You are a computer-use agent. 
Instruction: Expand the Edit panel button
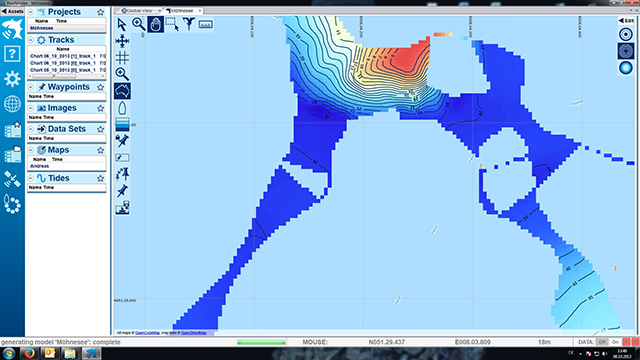point(626,21)
